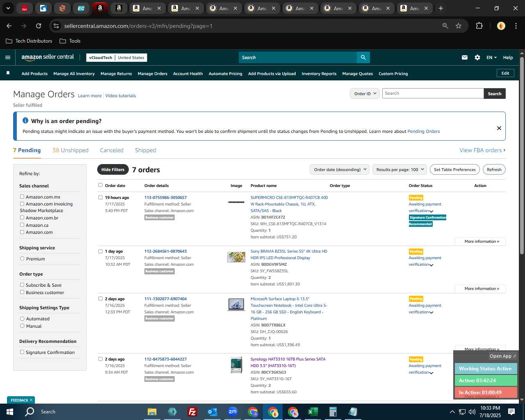Viewport: 525px width, 420px height.
Task: Open Automate Pricing menu item
Action: (226, 74)
